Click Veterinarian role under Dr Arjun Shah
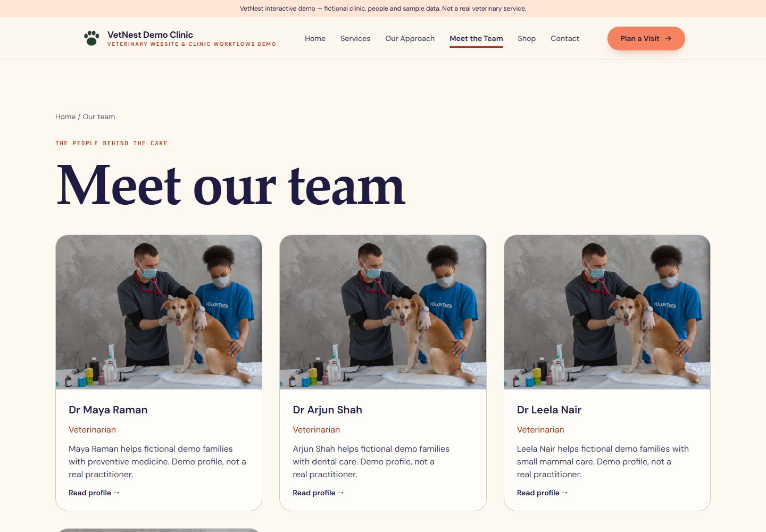This screenshot has height=532, width=766. (x=316, y=429)
